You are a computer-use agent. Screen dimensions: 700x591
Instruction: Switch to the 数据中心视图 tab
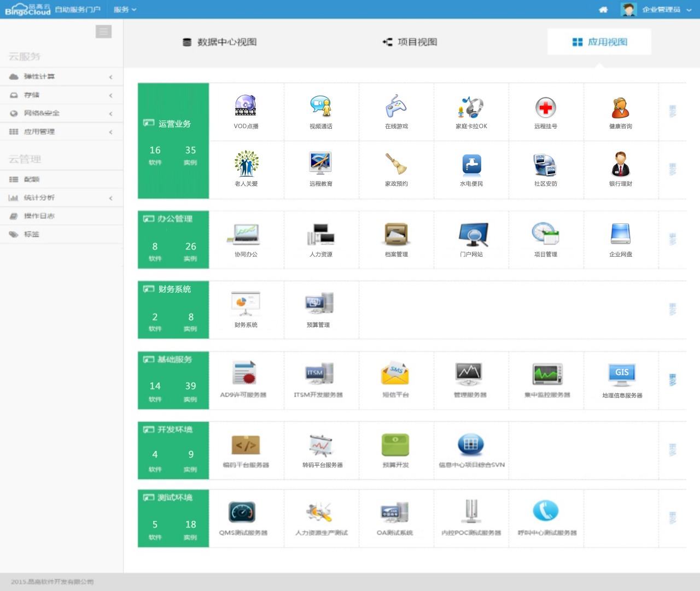(220, 42)
